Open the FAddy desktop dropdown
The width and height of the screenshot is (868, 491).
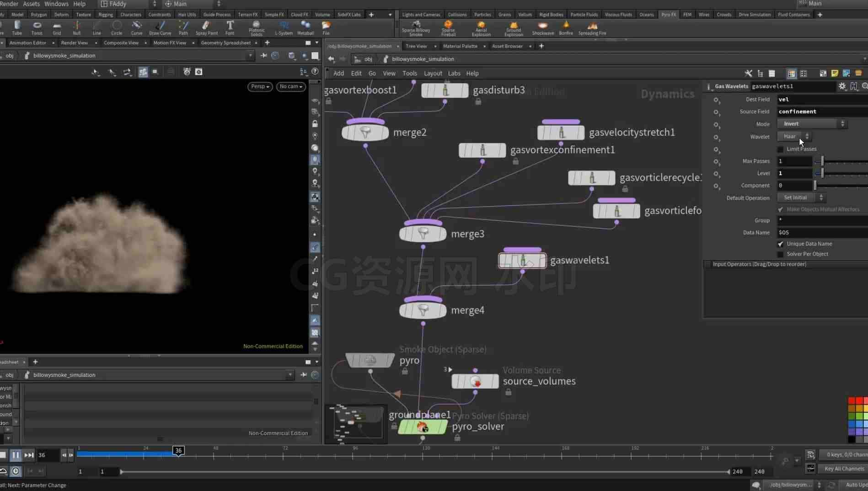pos(128,4)
